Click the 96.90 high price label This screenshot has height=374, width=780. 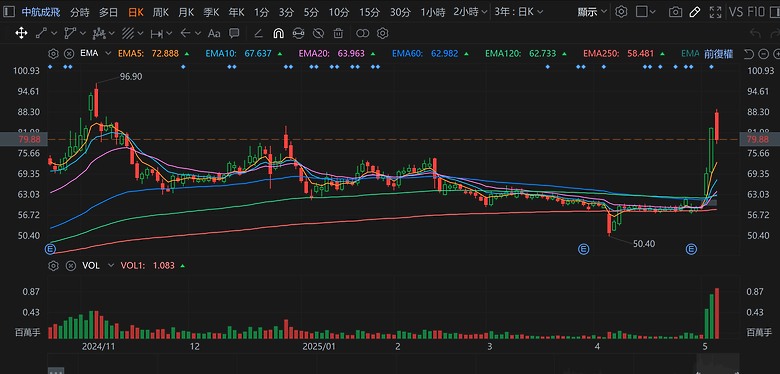130,77
